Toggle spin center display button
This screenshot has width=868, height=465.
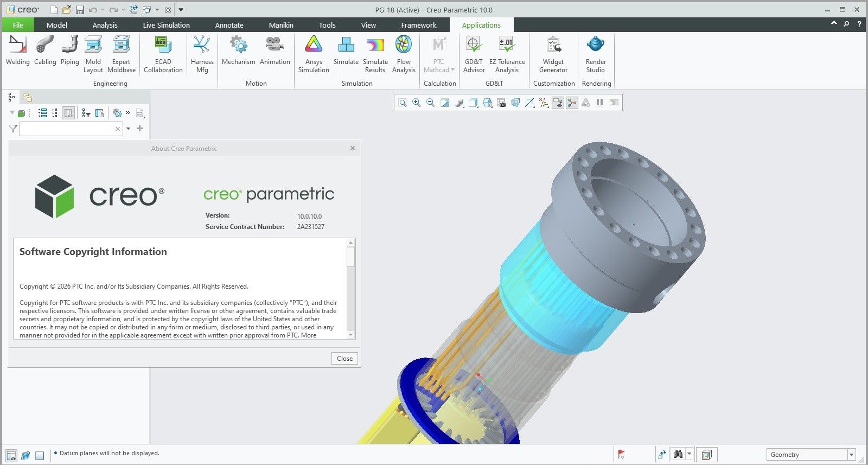pos(572,103)
